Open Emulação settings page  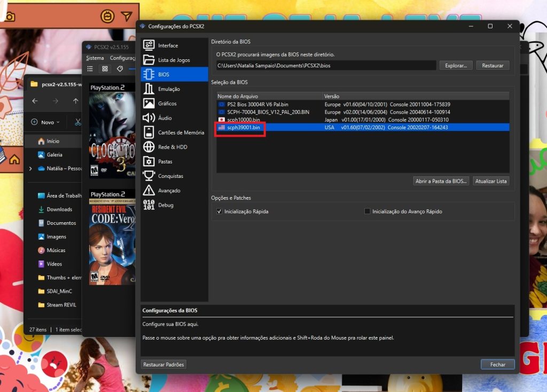(169, 89)
